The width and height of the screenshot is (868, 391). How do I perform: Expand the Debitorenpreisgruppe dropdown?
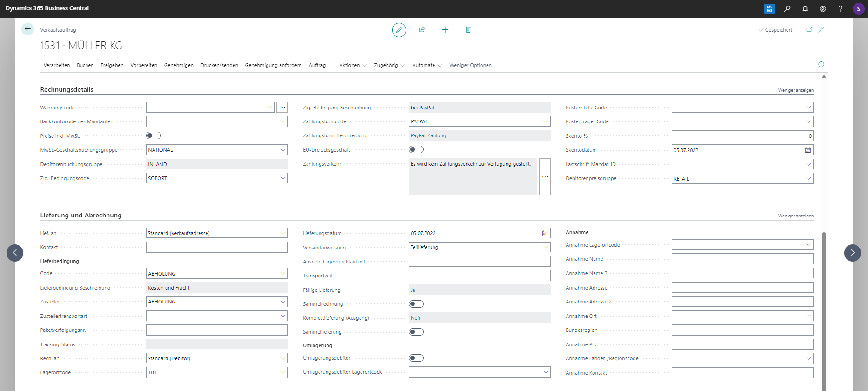coord(808,178)
